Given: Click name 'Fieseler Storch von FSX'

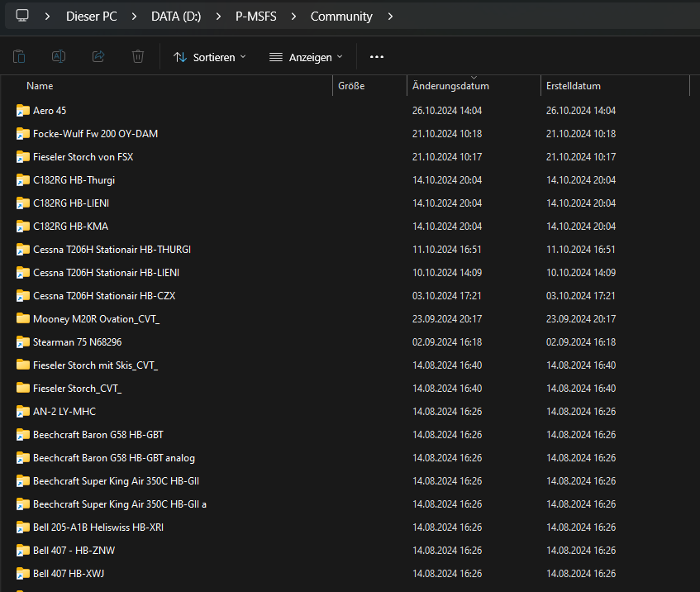Looking at the screenshot, I should coord(83,157).
